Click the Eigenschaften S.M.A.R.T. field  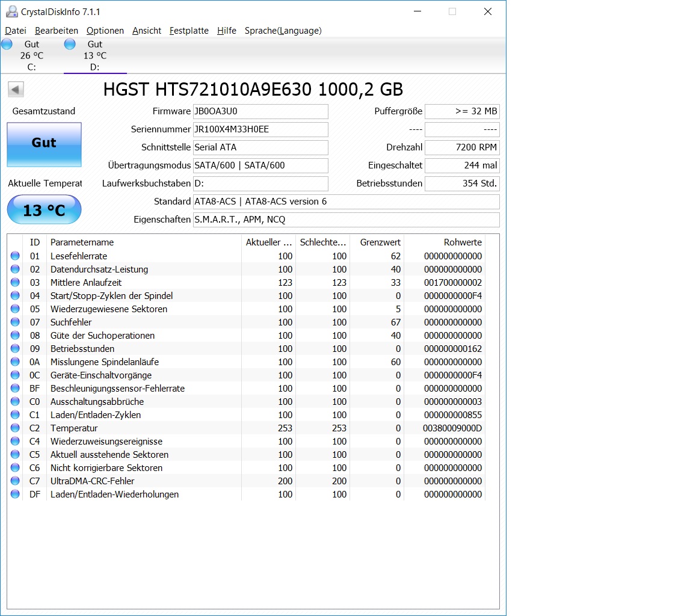pos(346,220)
